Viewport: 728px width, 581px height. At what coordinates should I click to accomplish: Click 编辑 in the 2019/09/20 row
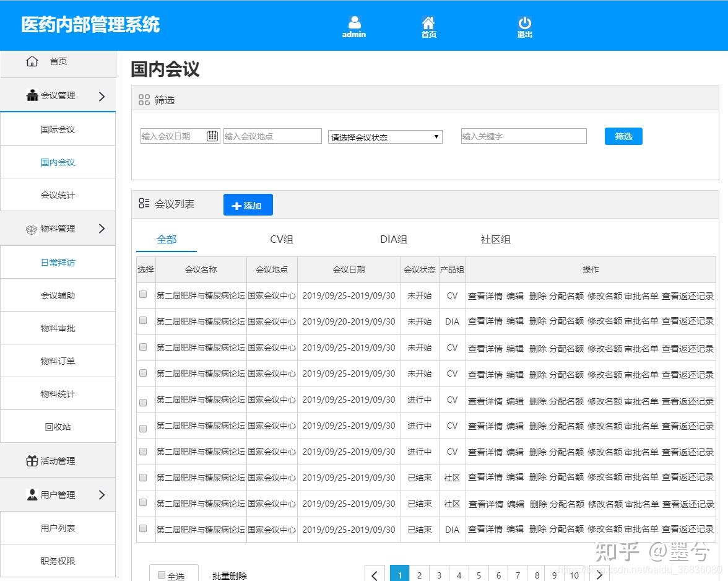pyautogui.click(x=515, y=321)
